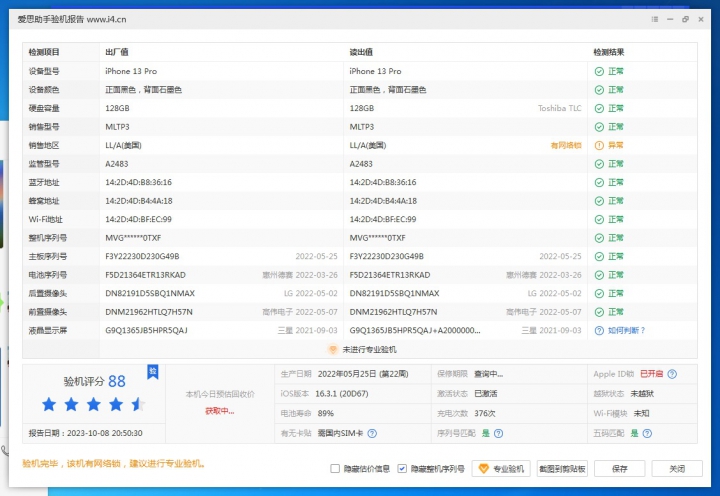
Task: Click 报告日期 2023-10-08 20:50:30 text
Action: tap(85, 433)
